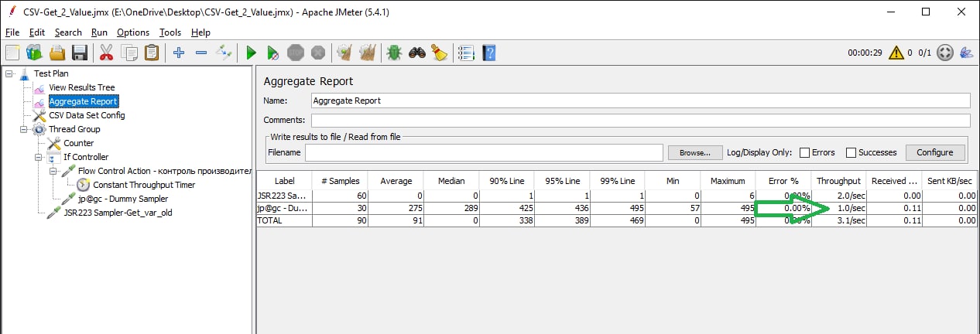Open Help via question mark icon
The height and width of the screenshot is (334, 980).
pyautogui.click(x=488, y=53)
